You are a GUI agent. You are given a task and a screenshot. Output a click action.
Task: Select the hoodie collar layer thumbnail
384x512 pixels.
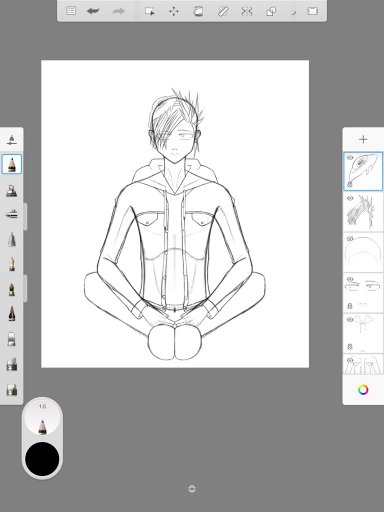pyautogui.click(x=363, y=333)
